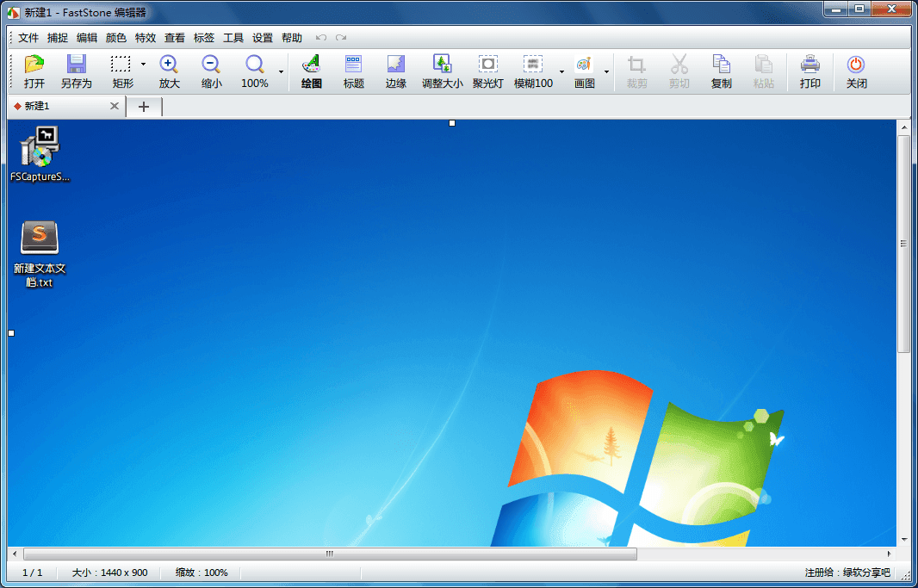Click the vertical scrollbar up arrow

click(x=904, y=126)
